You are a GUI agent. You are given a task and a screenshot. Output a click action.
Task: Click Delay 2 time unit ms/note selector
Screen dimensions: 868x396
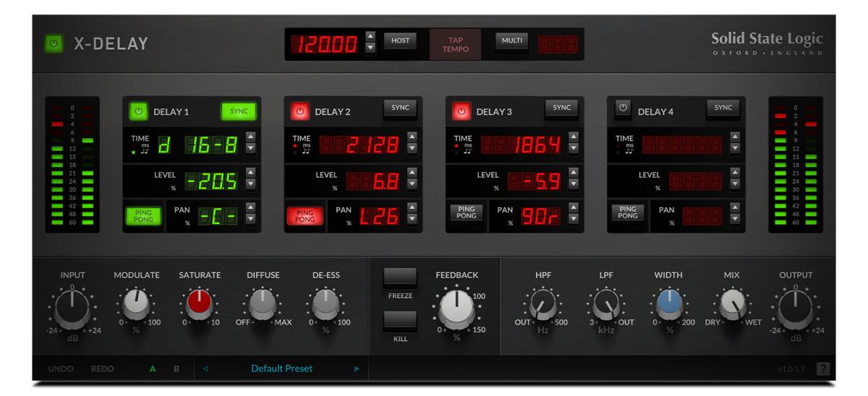coord(302,147)
